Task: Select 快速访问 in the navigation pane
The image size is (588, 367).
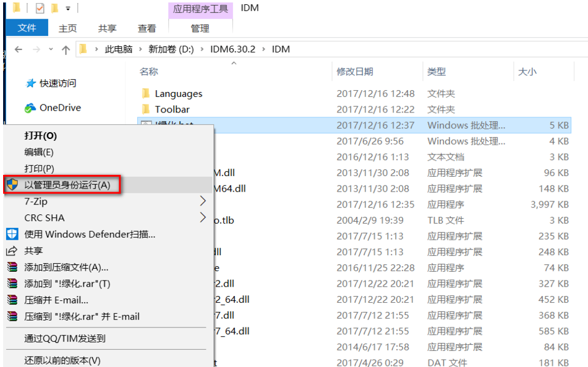Action: coord(58,83)
